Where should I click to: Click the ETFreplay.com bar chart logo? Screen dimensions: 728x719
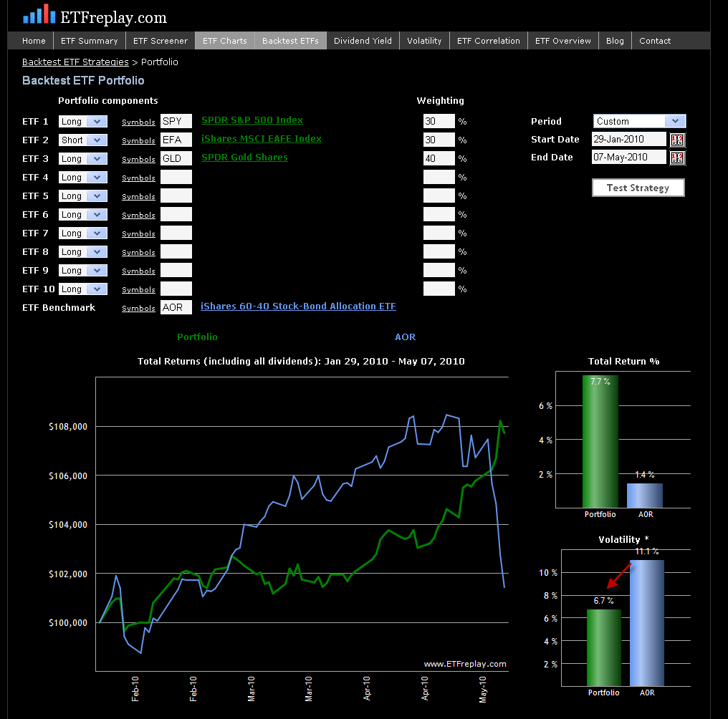[39, 14]
